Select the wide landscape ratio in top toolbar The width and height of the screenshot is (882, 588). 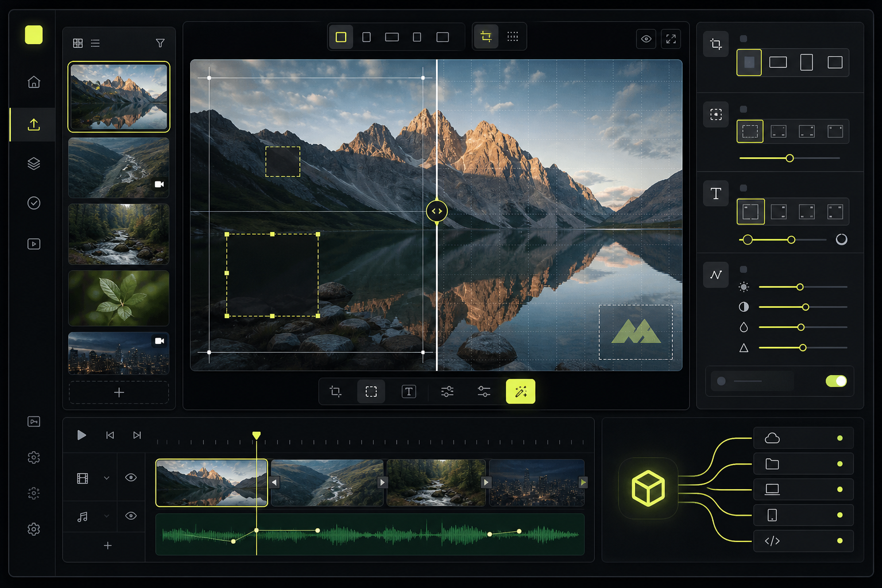click(x=392, y=37)
